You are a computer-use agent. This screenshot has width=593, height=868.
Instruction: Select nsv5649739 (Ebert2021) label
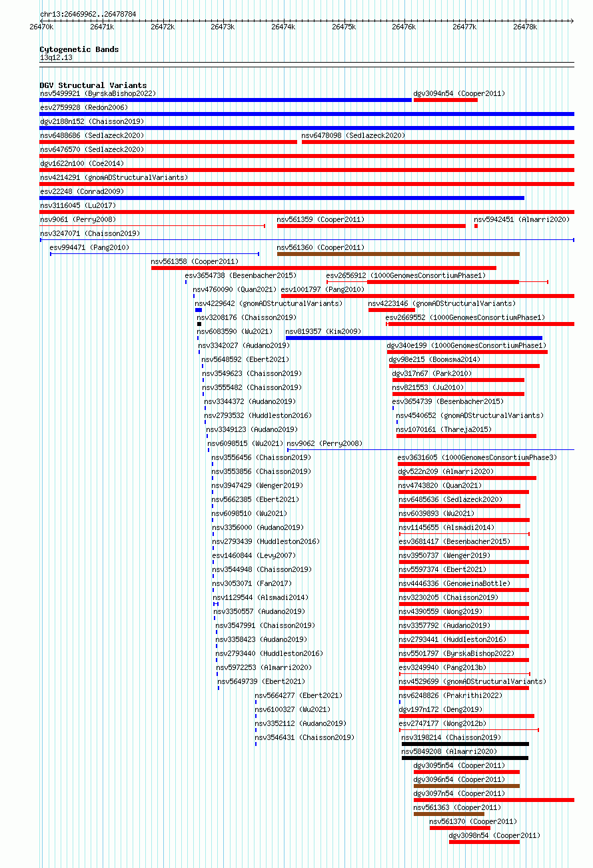click(x=261, y=681)
